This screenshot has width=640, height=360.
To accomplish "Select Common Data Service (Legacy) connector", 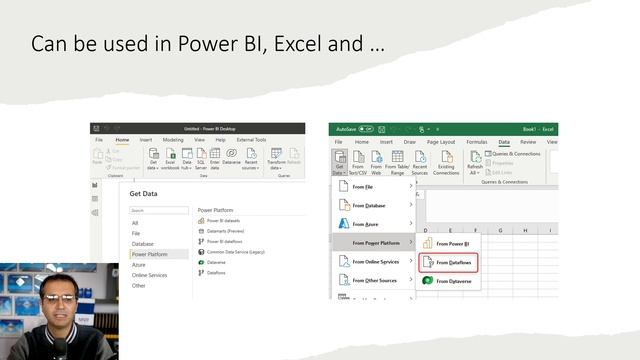I will (x=231, y=252).
